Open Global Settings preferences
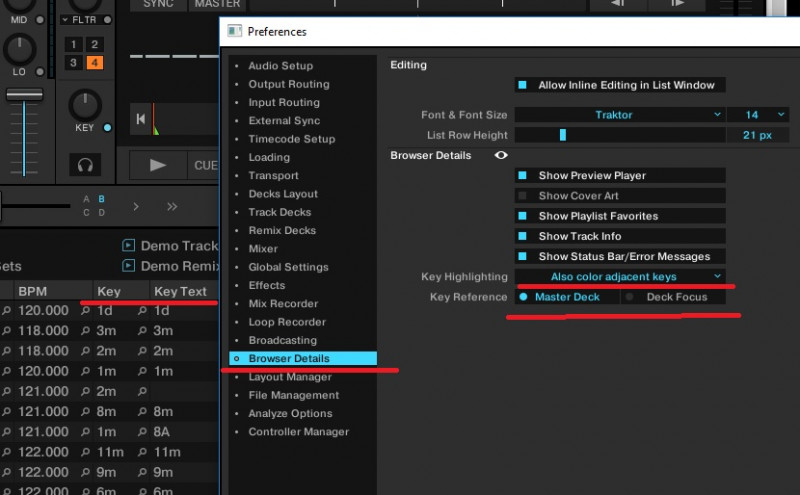The width and height of the screenshot is (800, 495). (x=288, y=267)
